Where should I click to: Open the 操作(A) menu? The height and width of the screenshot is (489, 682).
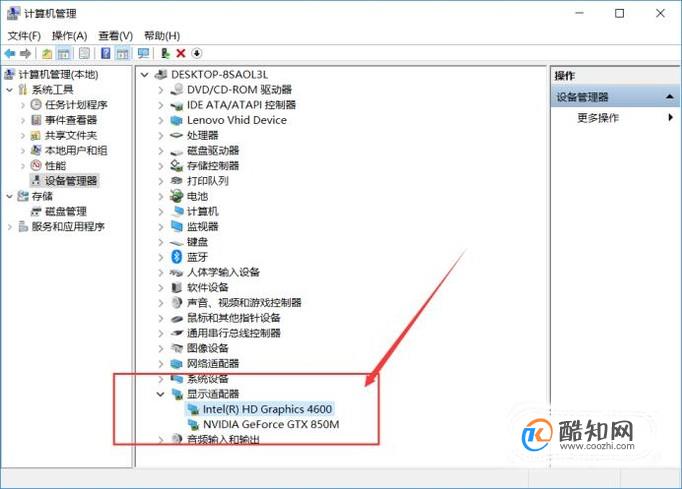click(69, 36)
